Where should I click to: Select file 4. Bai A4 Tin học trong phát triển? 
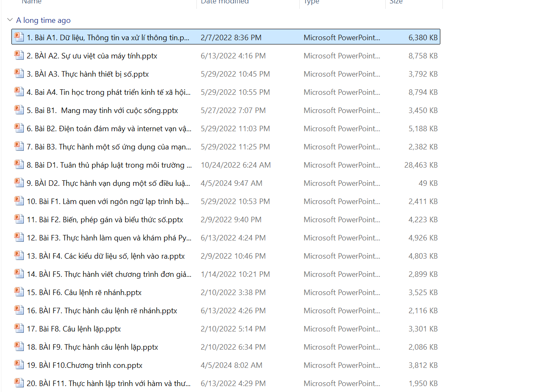108,92
